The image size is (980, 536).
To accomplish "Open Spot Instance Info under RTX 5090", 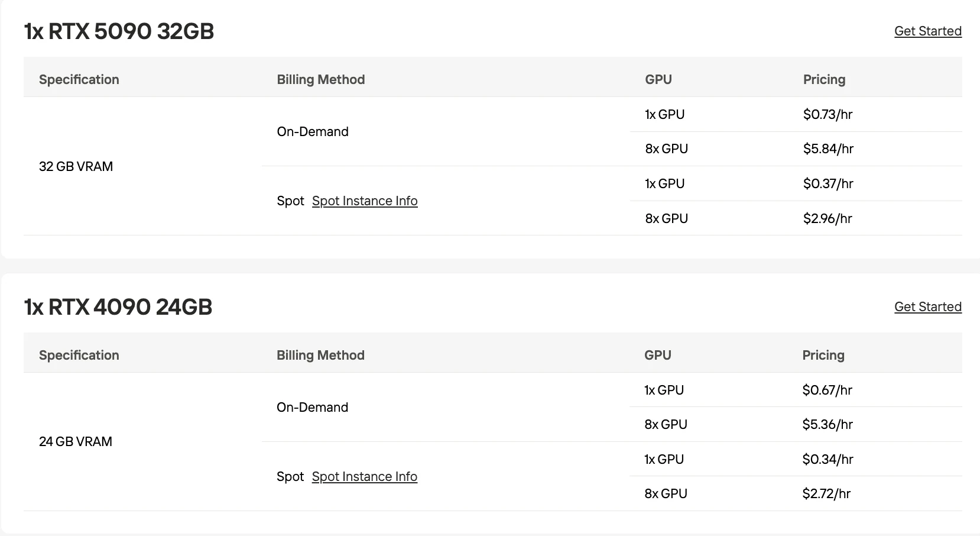I will 365,201.
